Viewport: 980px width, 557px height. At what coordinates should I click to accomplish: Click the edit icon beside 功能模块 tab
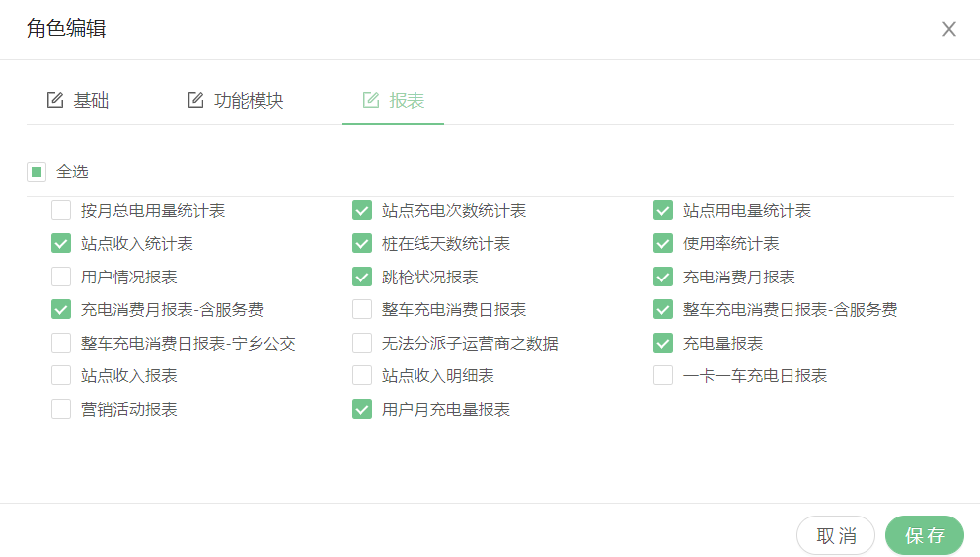click(196, 100)
